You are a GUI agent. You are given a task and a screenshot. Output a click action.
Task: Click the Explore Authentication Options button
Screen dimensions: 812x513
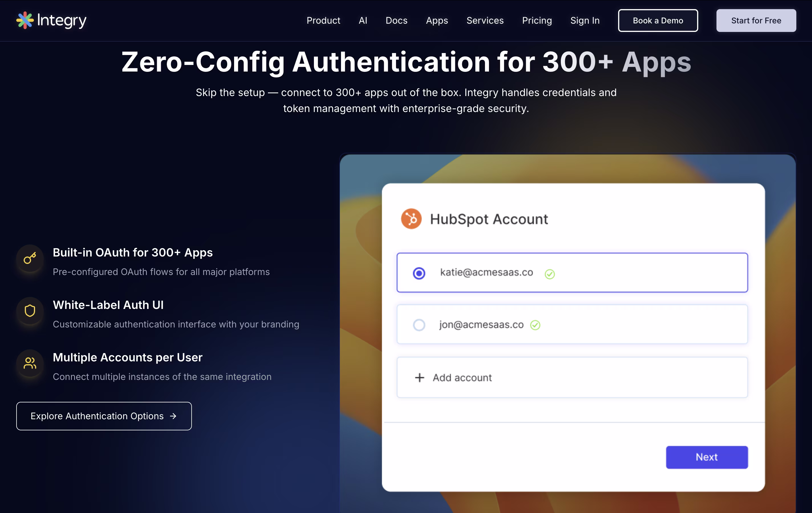point(104,416)
